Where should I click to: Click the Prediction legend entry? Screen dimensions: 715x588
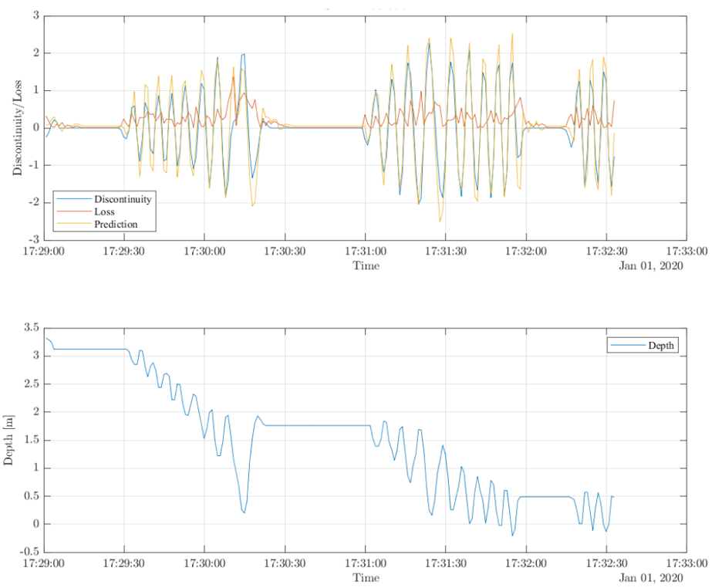coord(115,225)
